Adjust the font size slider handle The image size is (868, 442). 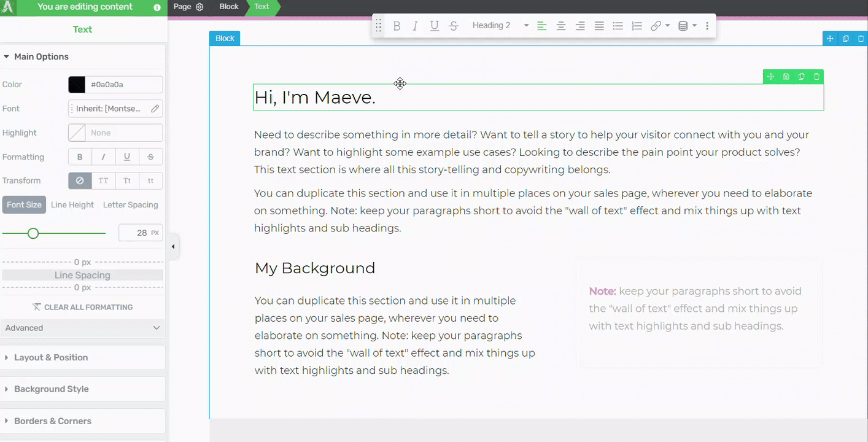(33, 233)
